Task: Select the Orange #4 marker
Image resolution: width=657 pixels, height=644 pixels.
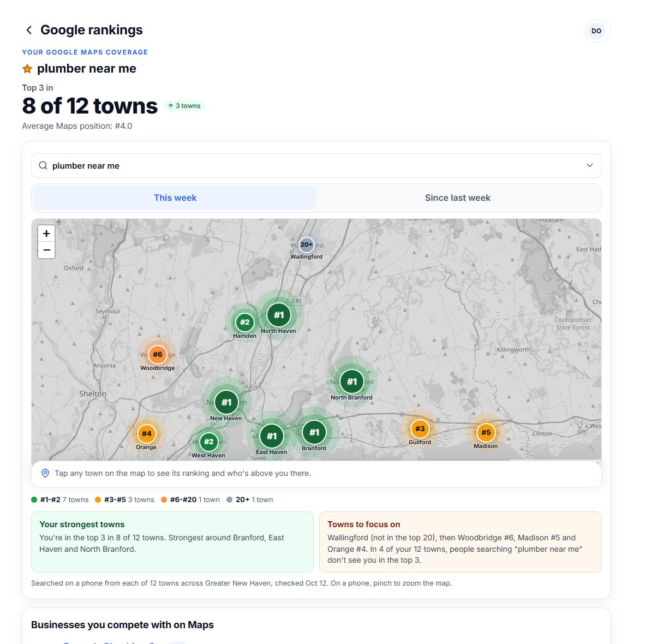Action: coord(146,434)
